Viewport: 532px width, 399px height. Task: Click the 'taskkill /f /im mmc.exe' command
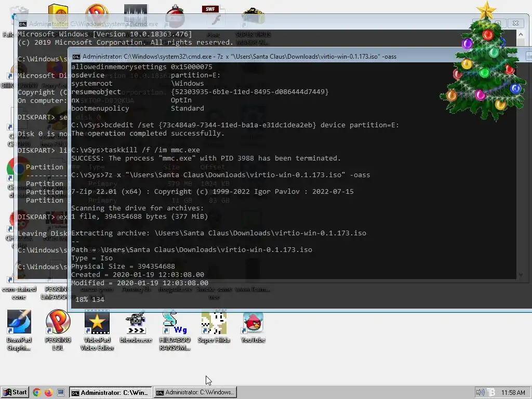point(136,150)
